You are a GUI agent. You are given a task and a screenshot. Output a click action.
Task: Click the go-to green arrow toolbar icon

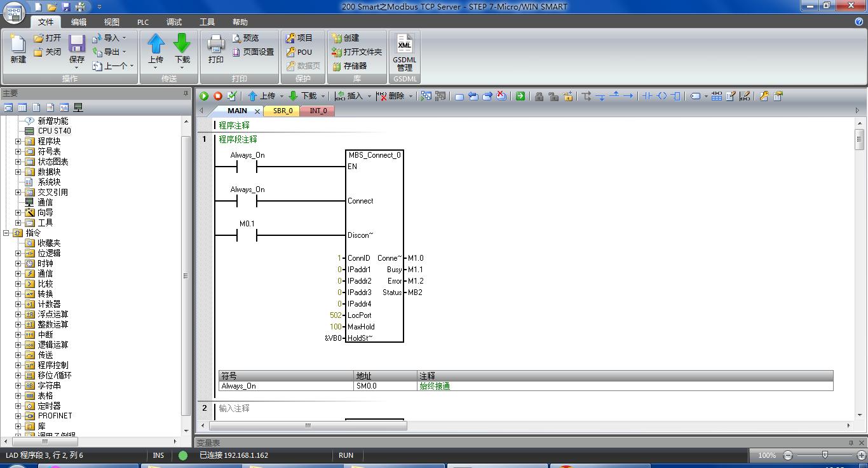click(x=520, y=96)
